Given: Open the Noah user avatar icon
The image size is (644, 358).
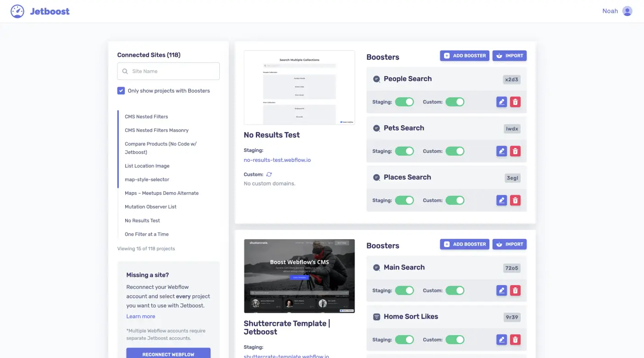Looking at the screenshot, I should point(627,11).
